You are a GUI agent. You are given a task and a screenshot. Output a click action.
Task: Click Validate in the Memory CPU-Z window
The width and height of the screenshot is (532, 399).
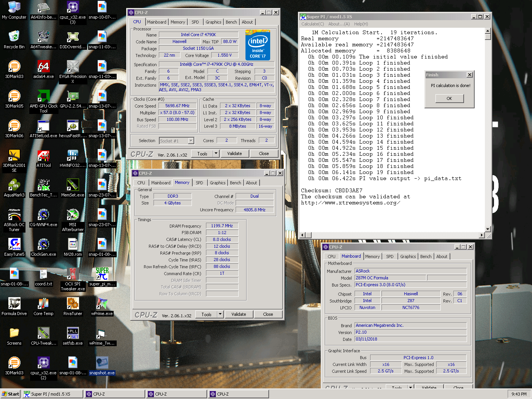point(239,314)
